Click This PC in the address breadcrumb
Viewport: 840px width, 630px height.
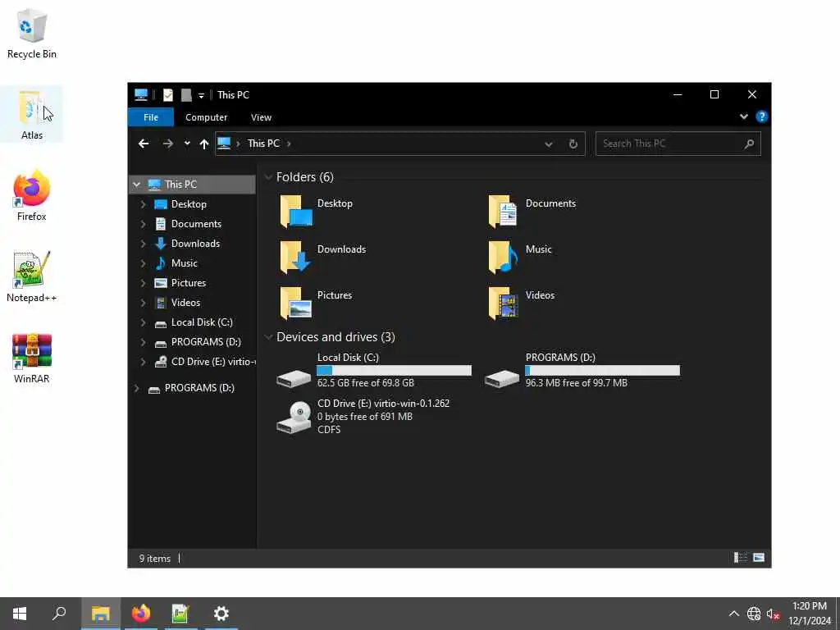pyautogui.click(x=263, y=144)
